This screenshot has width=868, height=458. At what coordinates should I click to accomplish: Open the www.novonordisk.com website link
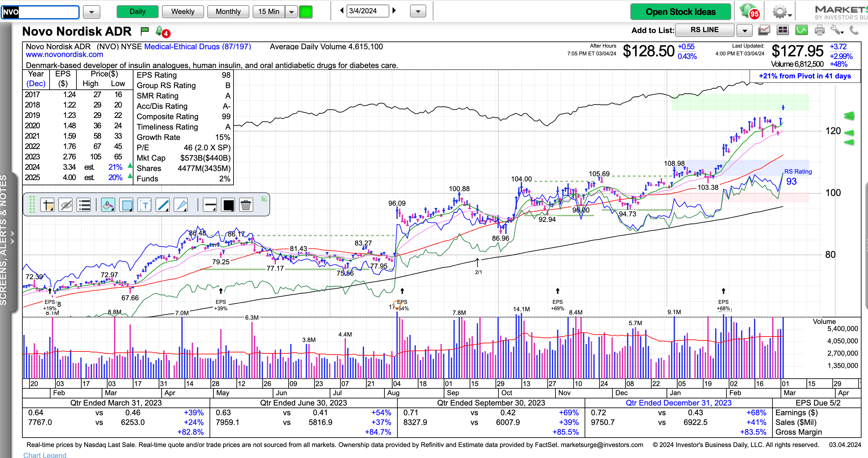pos(64,55)
